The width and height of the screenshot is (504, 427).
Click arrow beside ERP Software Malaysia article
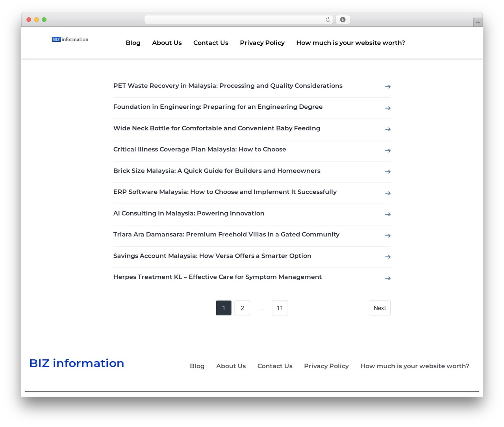[388, 193]
